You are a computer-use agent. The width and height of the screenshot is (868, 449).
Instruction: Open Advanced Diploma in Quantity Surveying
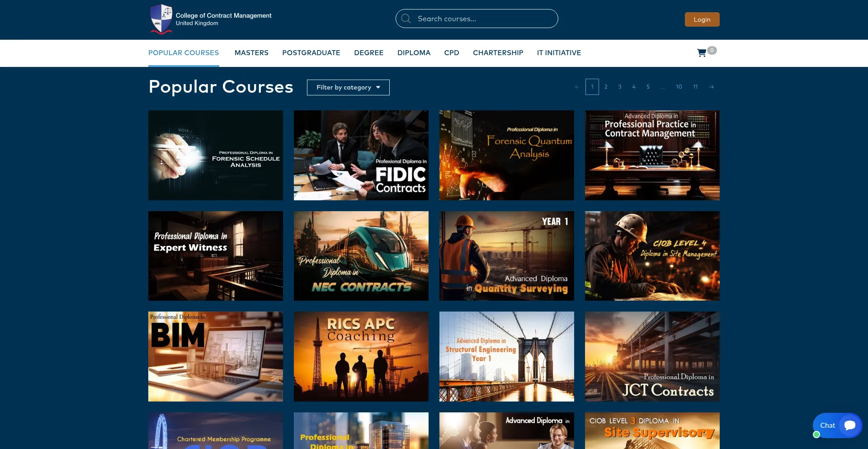coord(506,256)
